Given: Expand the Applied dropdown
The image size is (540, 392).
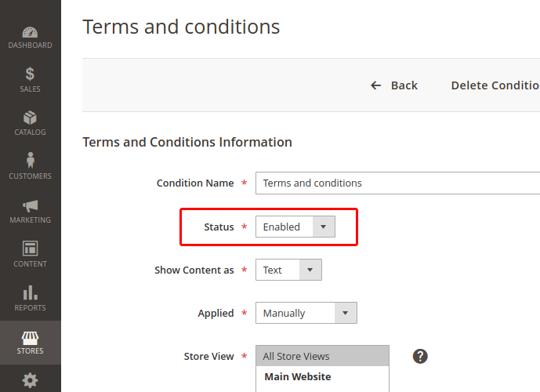Looking at the screenshot, I should tap(306, 313).
